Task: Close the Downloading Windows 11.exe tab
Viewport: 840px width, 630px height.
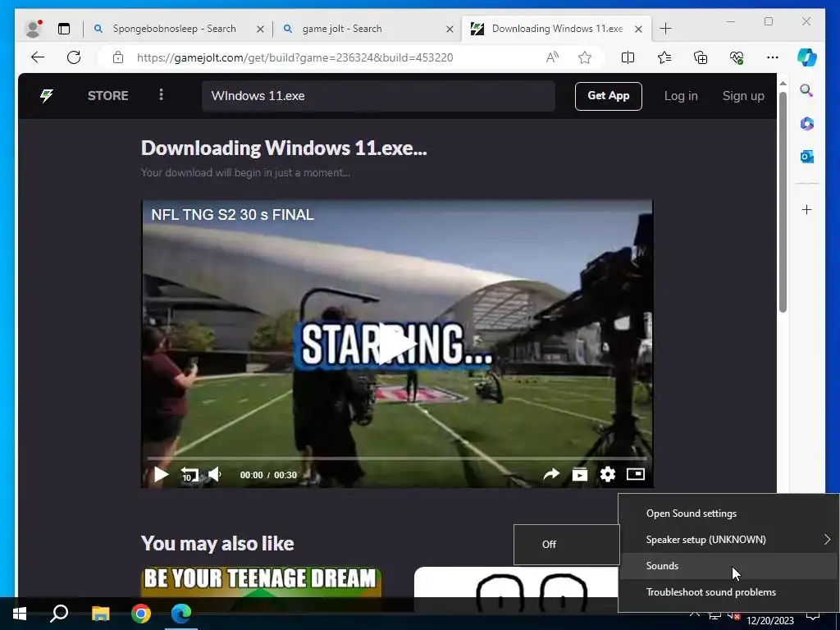Action: 638,29
